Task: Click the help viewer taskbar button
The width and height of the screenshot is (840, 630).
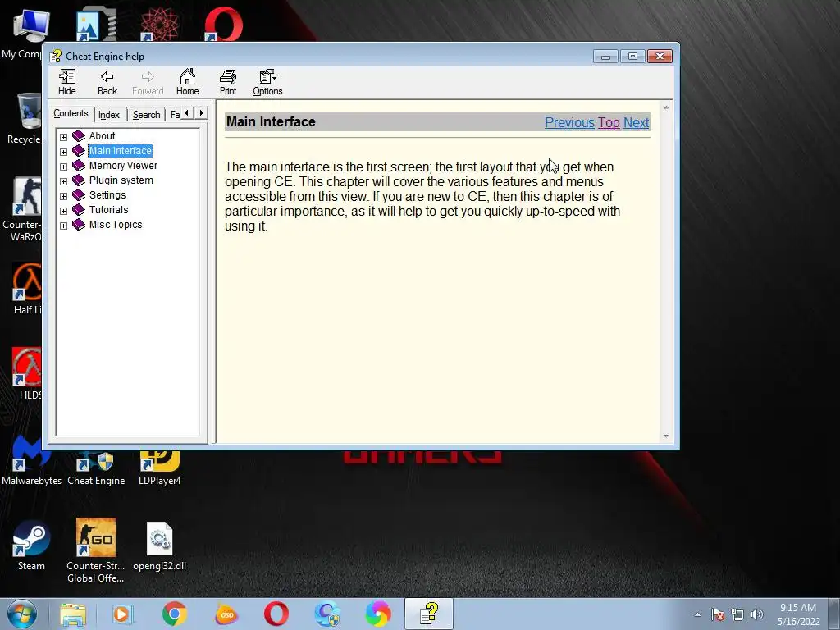Action: pyautogui.click(x=429, y=614)
